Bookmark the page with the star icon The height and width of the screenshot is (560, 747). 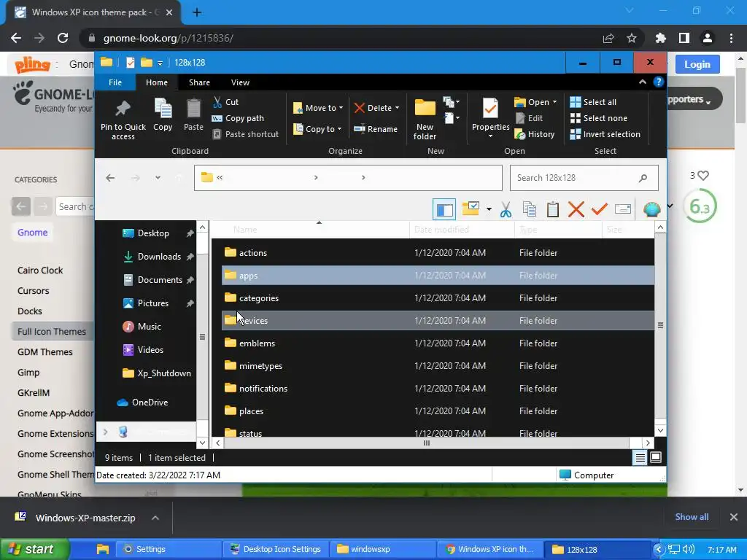632,38
